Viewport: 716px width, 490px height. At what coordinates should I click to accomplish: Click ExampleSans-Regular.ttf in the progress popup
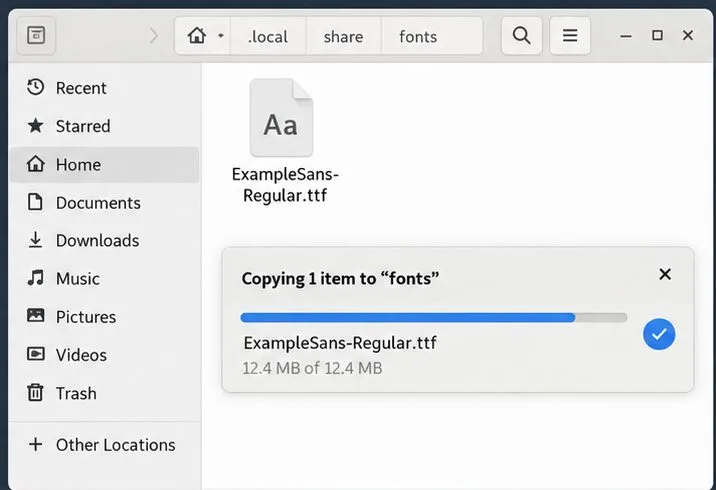[340, 343]
